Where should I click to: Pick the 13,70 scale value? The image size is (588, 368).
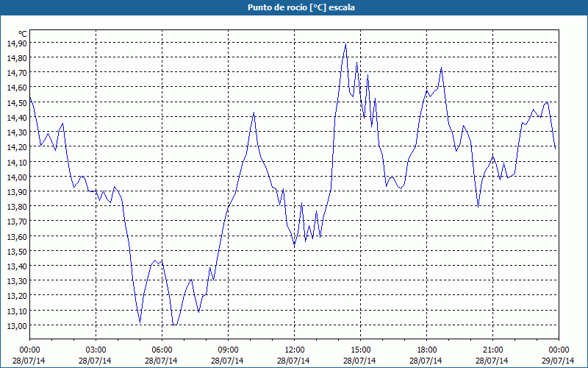(x=17, y=222)
